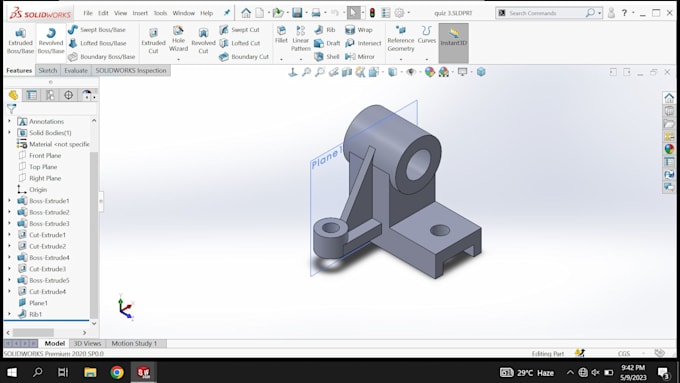Open the File menu
680x383 pixels.
[88, 13]
